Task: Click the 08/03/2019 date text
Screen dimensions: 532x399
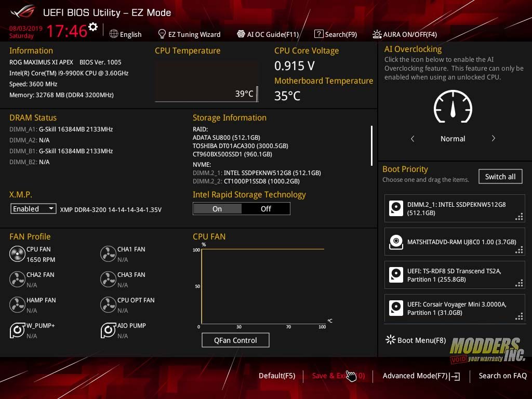Action: [x=26, y=29]
